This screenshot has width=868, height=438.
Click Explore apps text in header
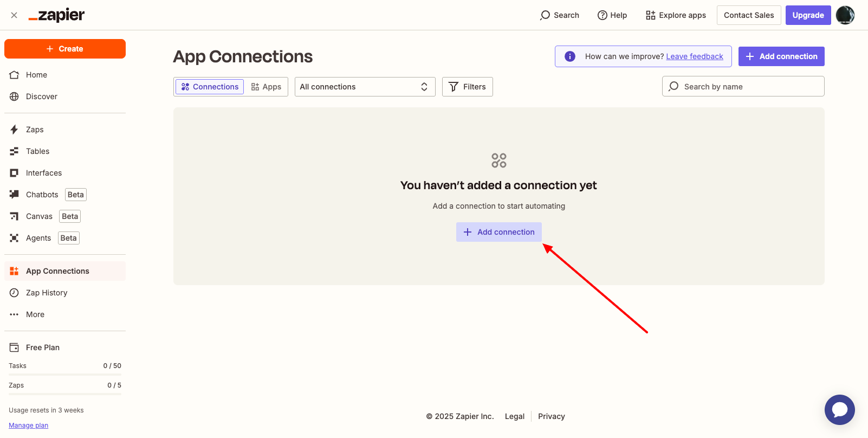(682, 15)
